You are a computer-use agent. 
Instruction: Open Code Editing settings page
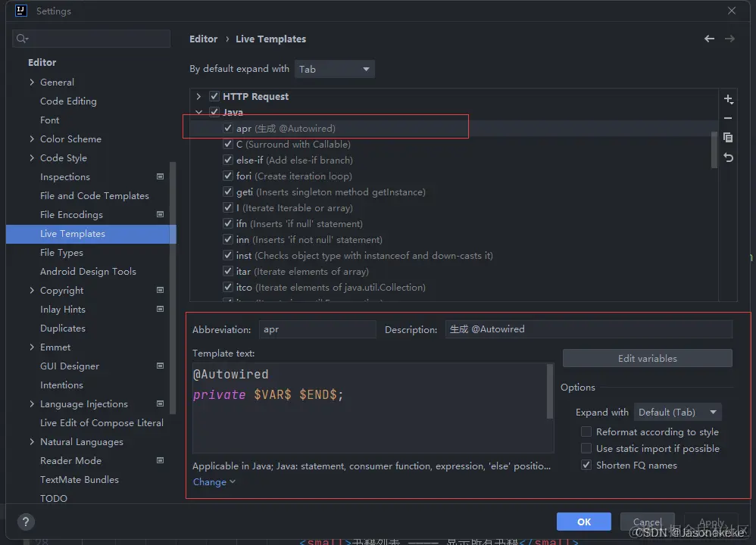(68, 101)
